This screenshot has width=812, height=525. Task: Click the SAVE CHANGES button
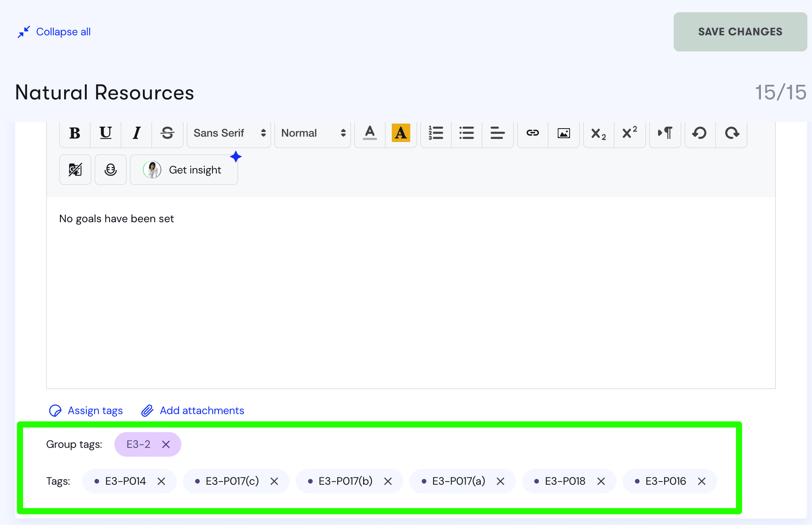740,32
